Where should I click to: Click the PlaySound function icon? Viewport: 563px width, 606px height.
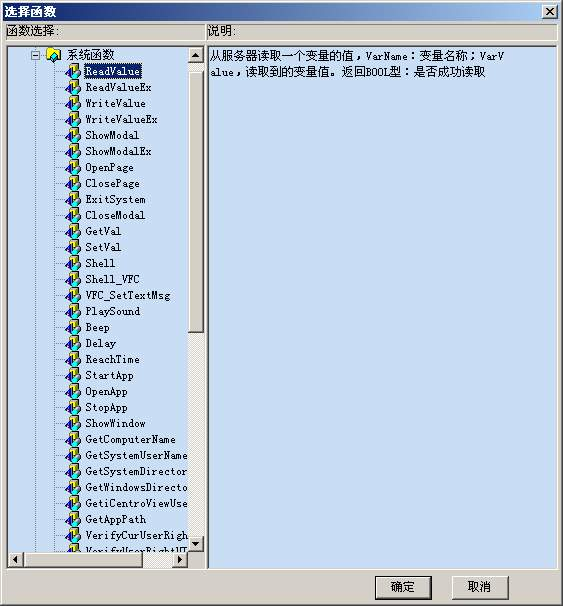tap(73, 312)
